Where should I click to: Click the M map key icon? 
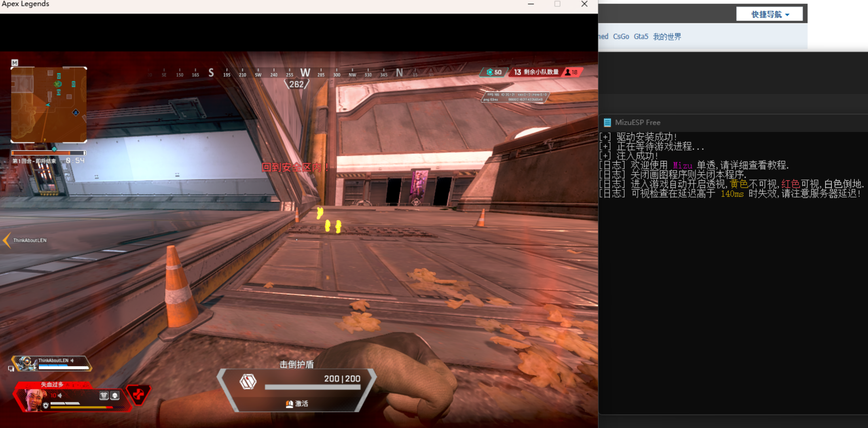point(15,62)
